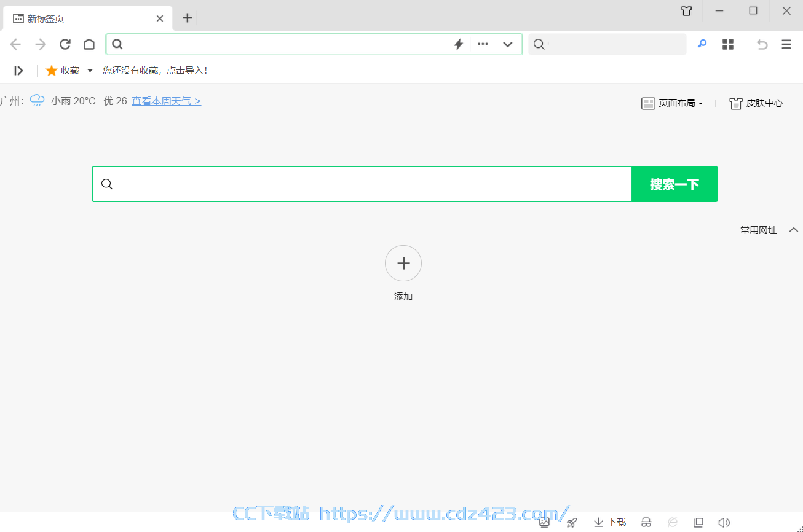Click the lightning speed mode icon in address bar
The width and height of the screenshot is (803, 532).
[458, 44]
